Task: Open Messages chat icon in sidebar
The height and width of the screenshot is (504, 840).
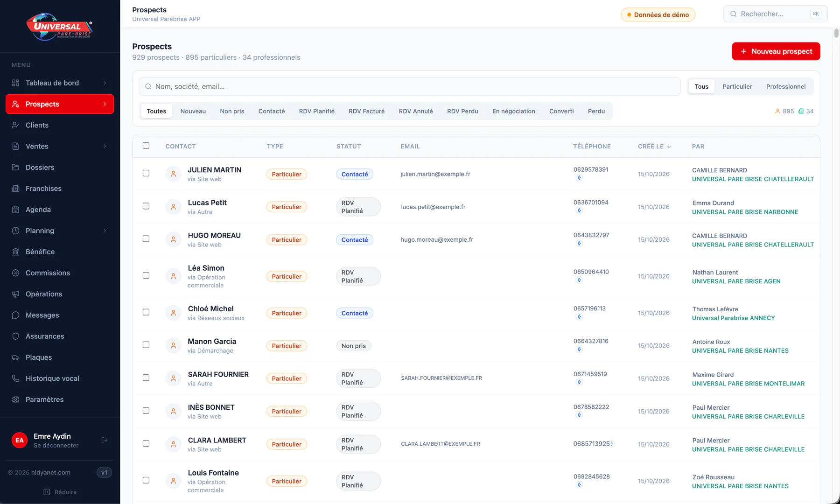Action: [15, 315]
